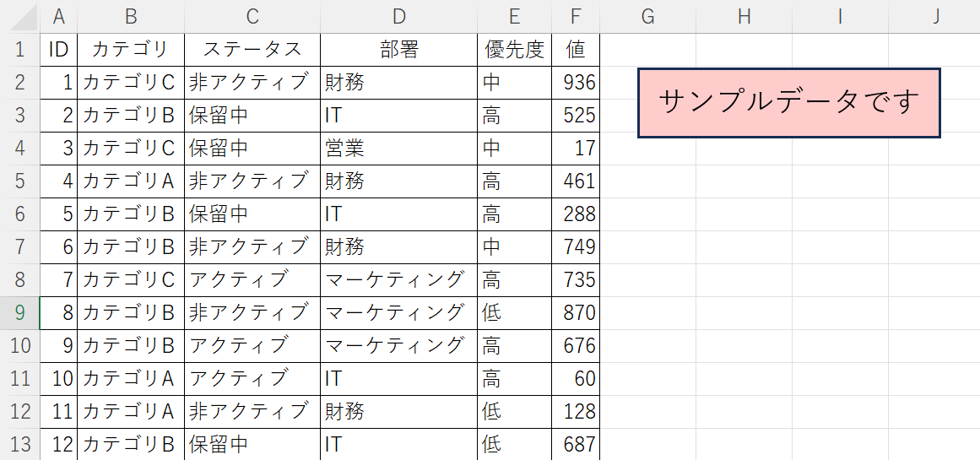The width and height of the screenshot is (980, 460).
Task: Click the "部署" header cell
Action: point(398,50)
